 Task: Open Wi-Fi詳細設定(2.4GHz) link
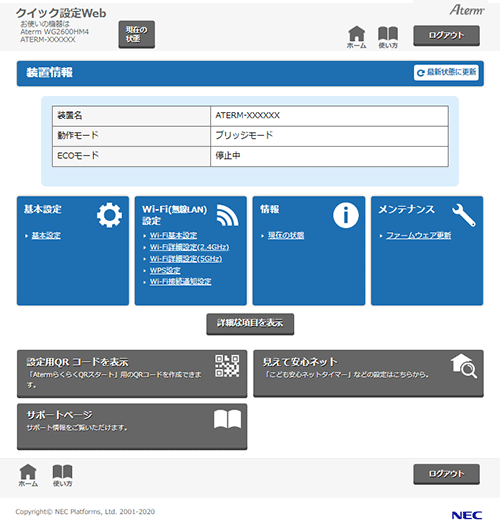pyautogui.click(x=189, y=247)
